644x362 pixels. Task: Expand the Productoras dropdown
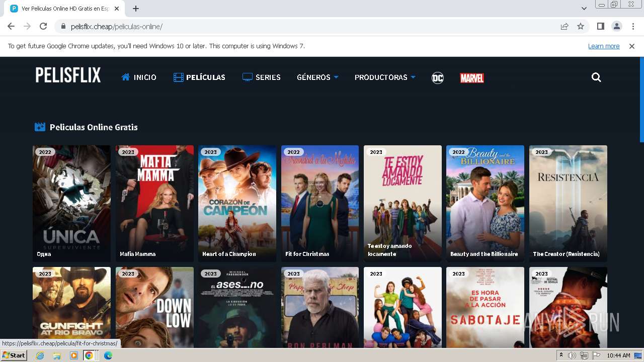[x=385, y=77]
